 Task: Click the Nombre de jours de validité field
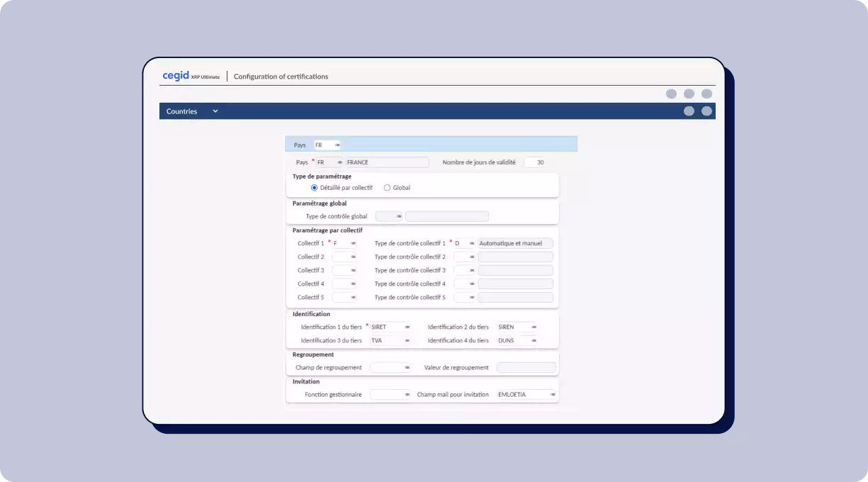534,162
